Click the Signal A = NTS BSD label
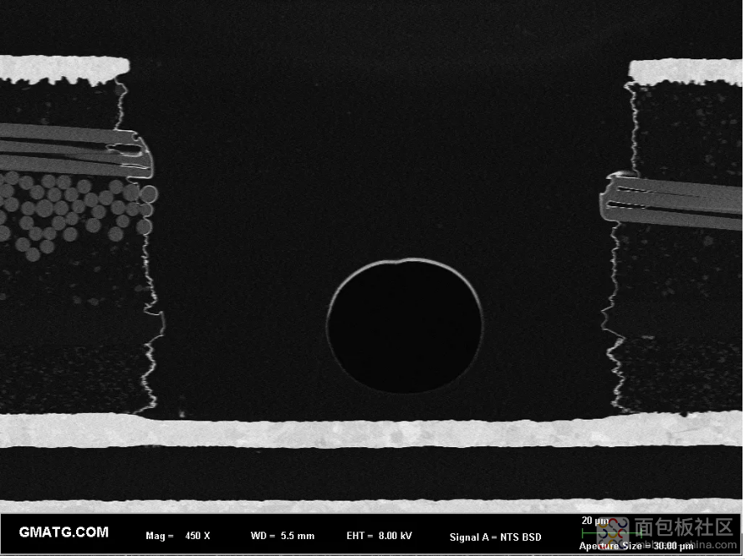Viewport: 745px width, 560px height. click(495, 537)
